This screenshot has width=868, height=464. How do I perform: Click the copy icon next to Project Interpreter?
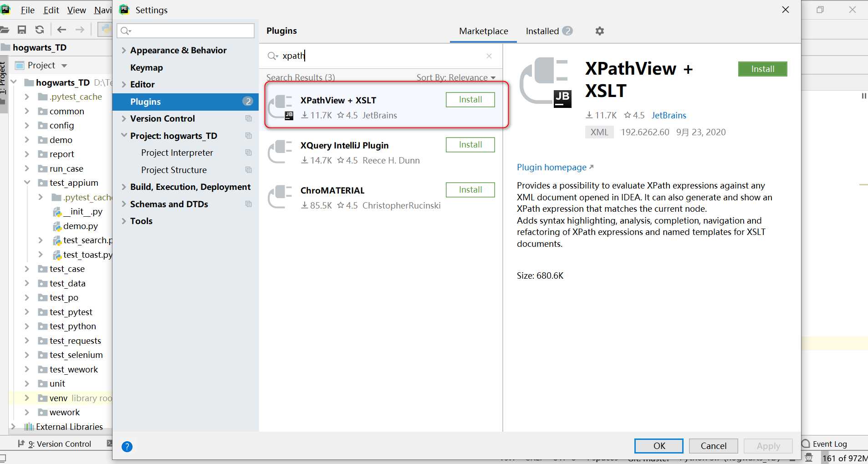tap(249, 153)
